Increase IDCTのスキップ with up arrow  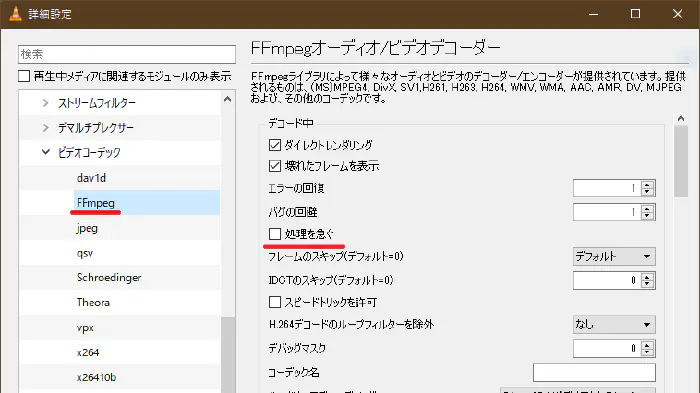coord(647,276)
